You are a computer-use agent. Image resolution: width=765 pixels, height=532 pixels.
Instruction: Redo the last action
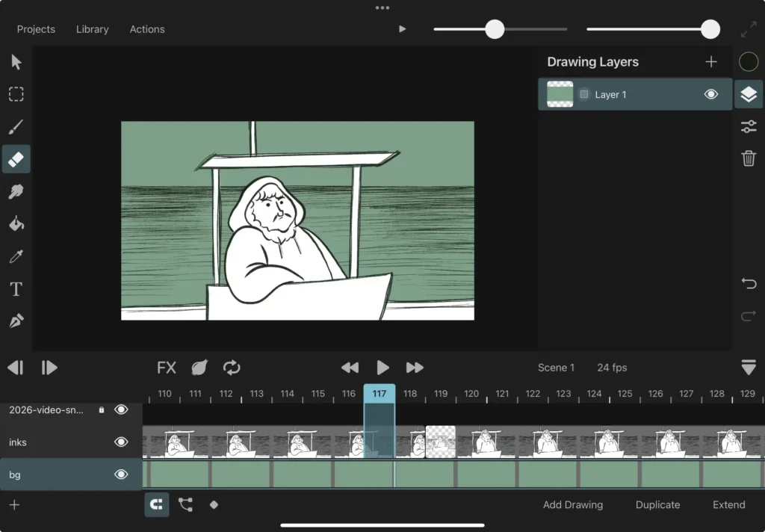[749, 316]
